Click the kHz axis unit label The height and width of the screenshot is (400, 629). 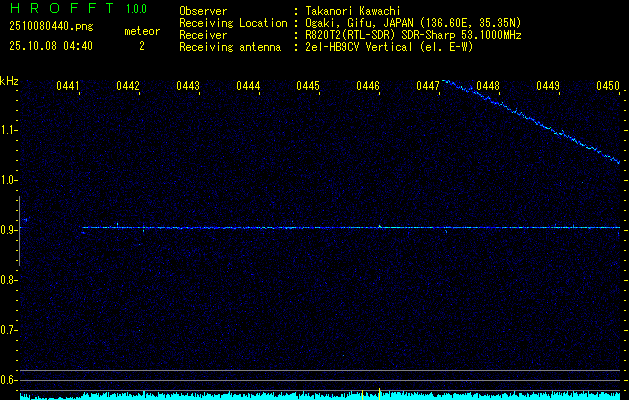9,81
